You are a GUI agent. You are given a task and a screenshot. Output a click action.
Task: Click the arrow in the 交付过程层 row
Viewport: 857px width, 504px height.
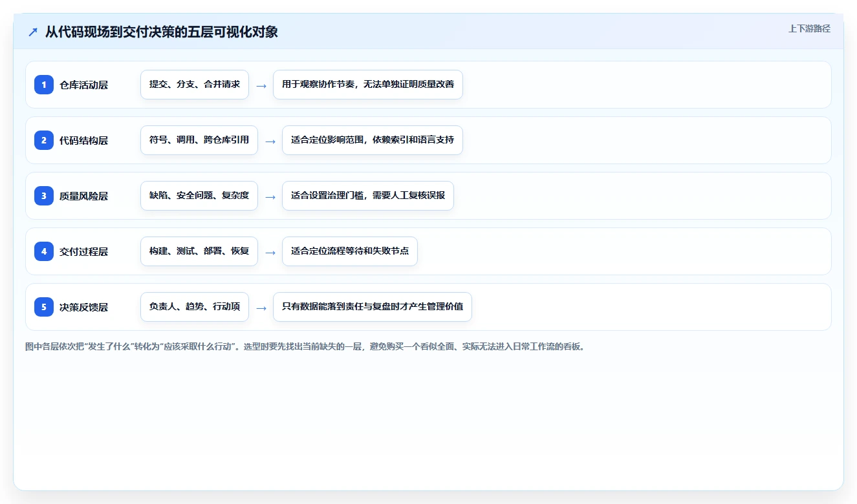[x=270, y=252]
